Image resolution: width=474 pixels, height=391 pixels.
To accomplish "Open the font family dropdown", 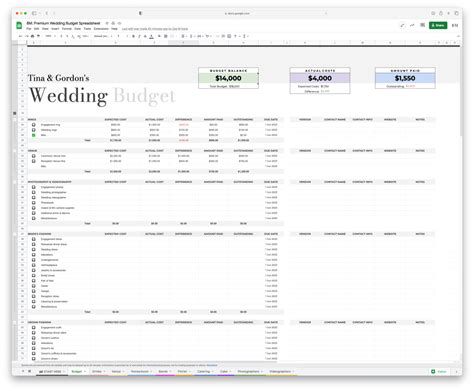I will click(x=102, y=36).
